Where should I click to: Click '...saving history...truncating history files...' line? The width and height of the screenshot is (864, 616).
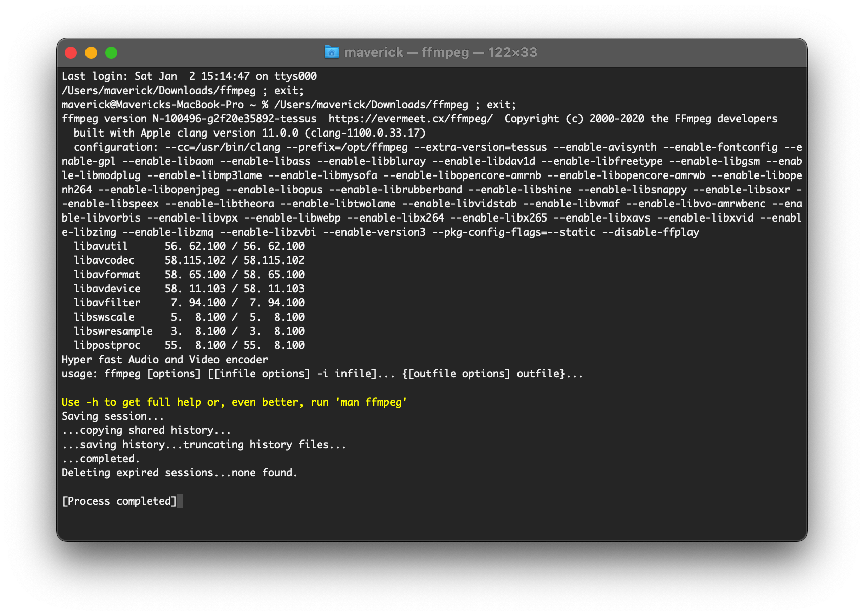tap(204, 445)
